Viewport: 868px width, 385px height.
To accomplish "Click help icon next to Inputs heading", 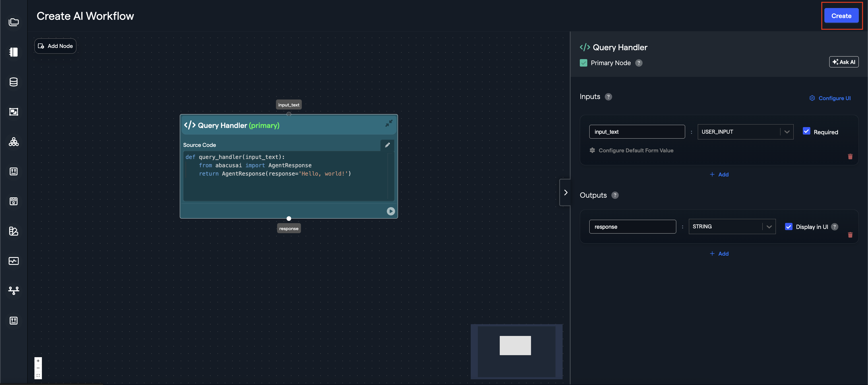I will (x=608, y=97).
